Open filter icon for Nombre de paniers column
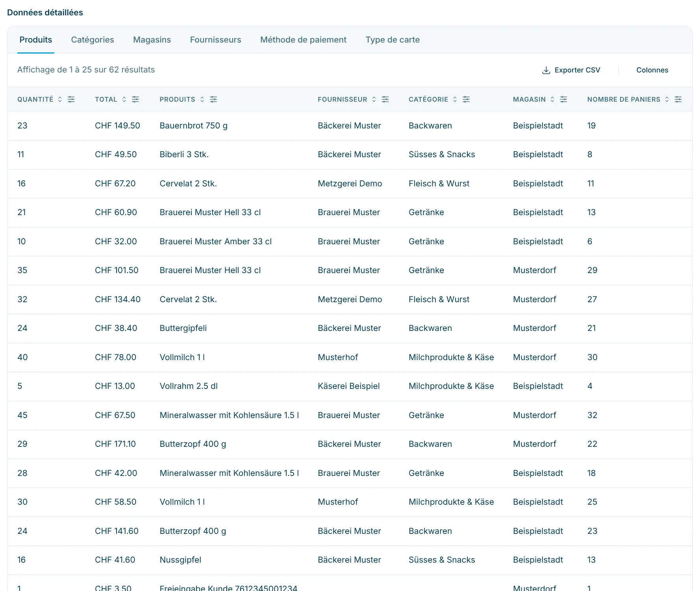Viewport: 700px width, 591px height. [678, 99]
